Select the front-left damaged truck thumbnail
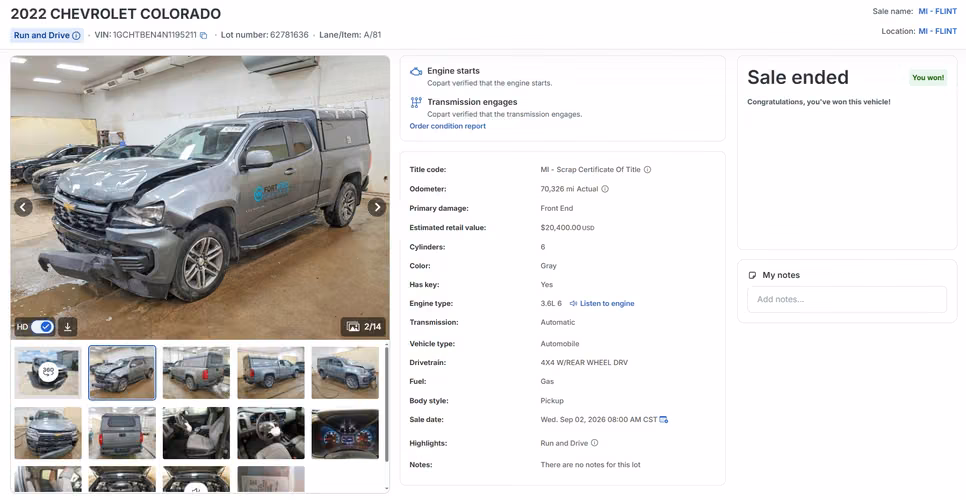 click(x=122, y=373)
